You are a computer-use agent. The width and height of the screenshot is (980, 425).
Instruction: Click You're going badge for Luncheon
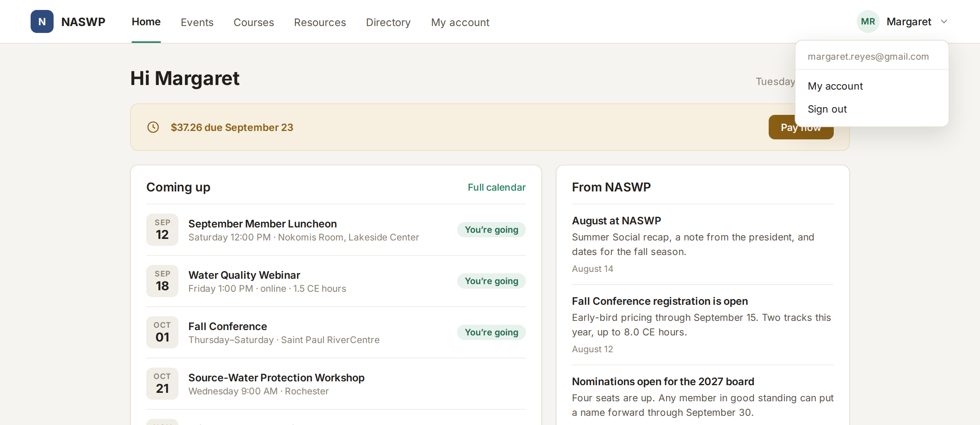[x=492, y=230]
